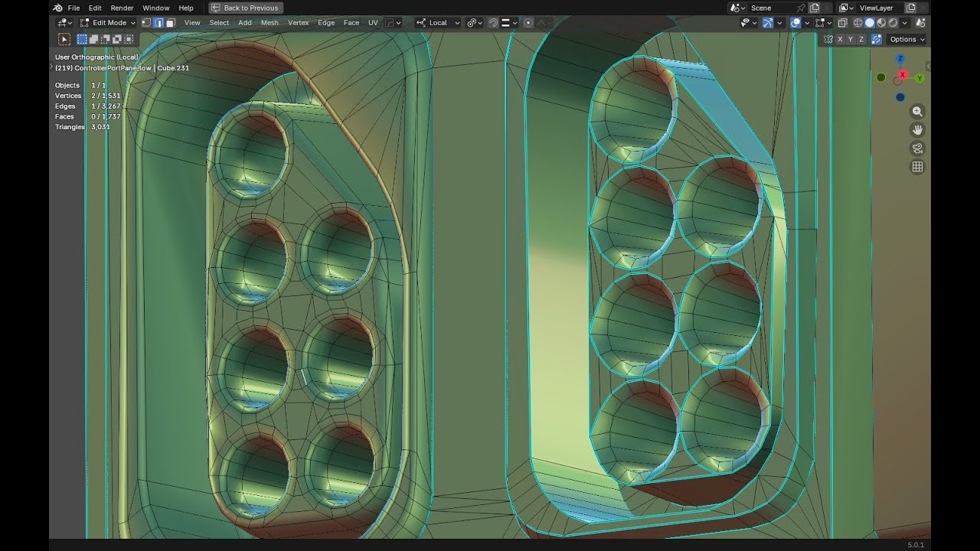The image size is (980, 551).
Task: Open the view layer browse dropdown
Action: coord(846,8)
